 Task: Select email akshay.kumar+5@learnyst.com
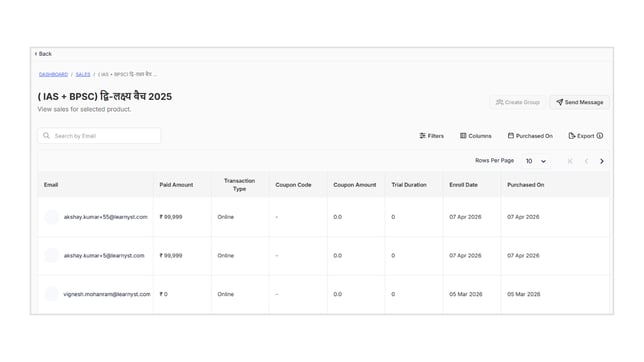pos(104,256)
